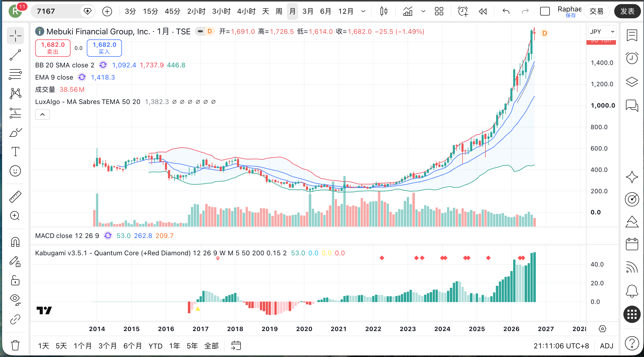This screenshot has height=357, width=644.
Task: Show the 全部 full date range
Action: [212, 346]
